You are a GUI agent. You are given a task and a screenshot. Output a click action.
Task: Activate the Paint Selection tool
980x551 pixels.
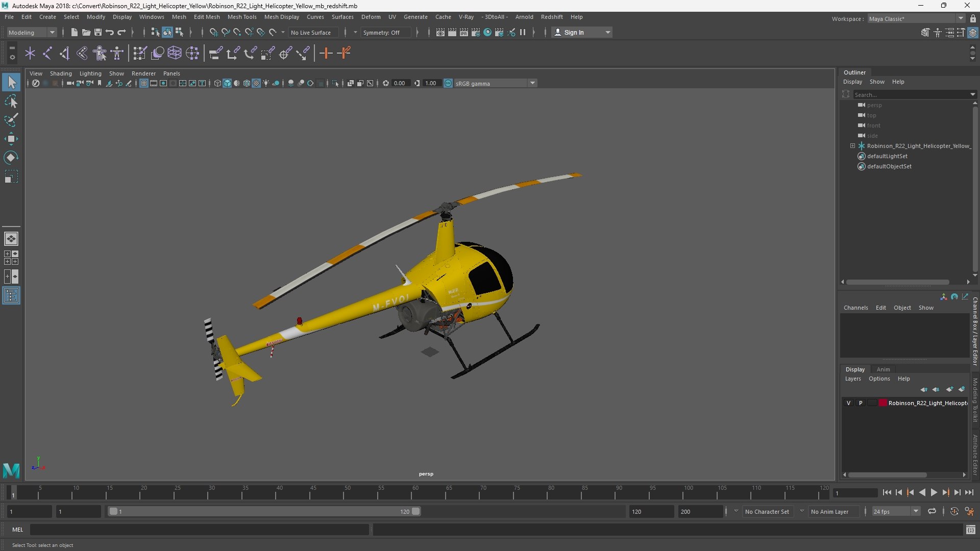coord(11,120)
